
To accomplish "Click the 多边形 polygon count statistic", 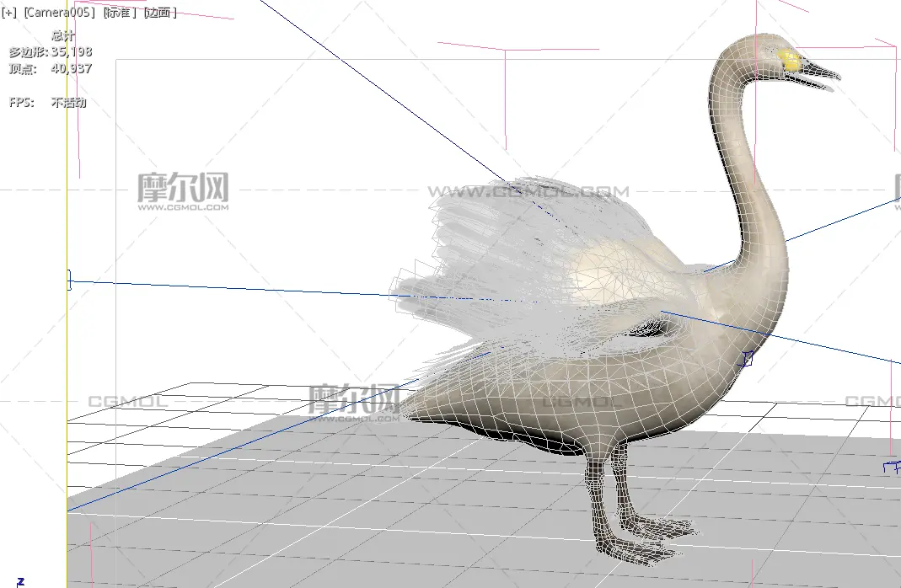I will pyautogui.click(x=50, y=52).
